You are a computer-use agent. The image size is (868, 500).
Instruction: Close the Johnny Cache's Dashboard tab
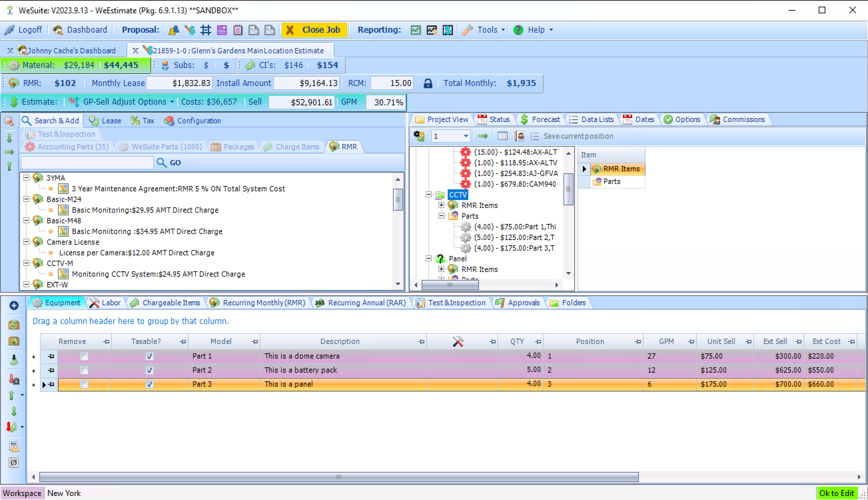[x=10, y=51]
